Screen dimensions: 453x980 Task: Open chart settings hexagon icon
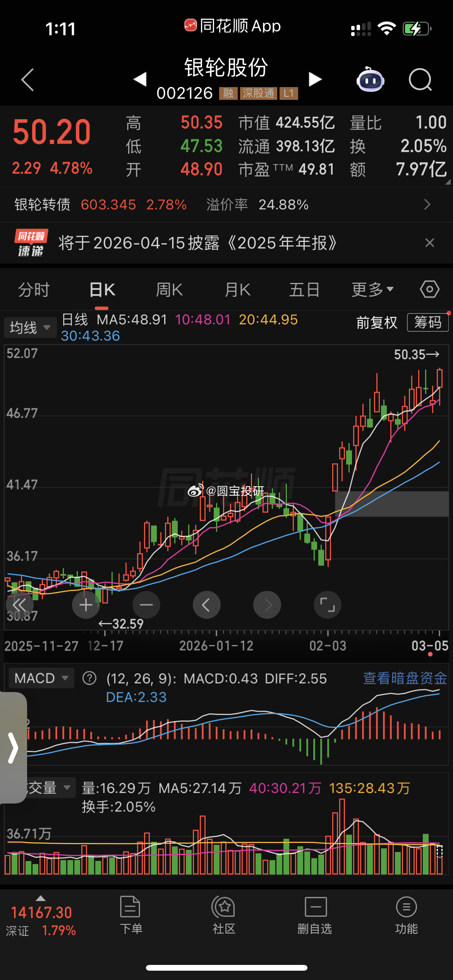(430, 289)
